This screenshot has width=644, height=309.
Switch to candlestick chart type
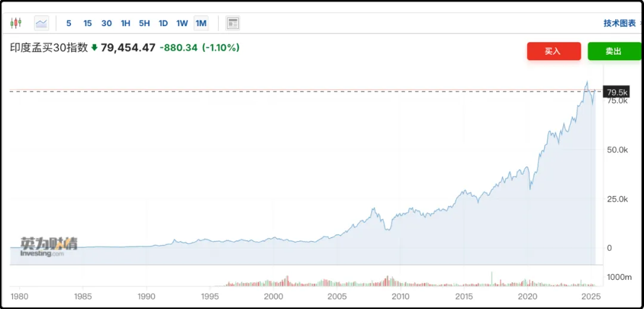click(16, 23)
